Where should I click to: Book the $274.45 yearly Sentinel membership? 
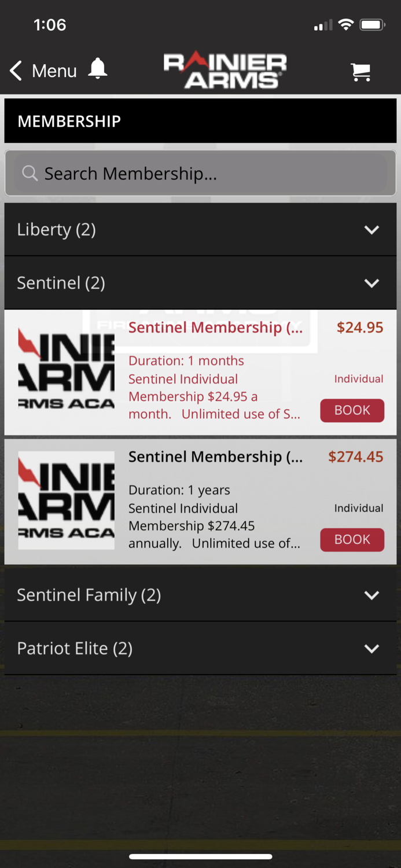coord(352,539)
